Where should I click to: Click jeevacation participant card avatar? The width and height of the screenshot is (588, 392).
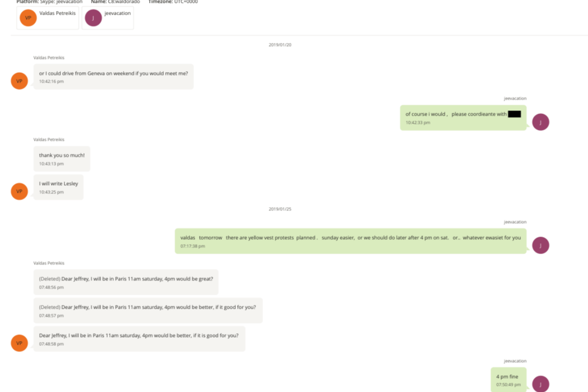coord(93,18)
